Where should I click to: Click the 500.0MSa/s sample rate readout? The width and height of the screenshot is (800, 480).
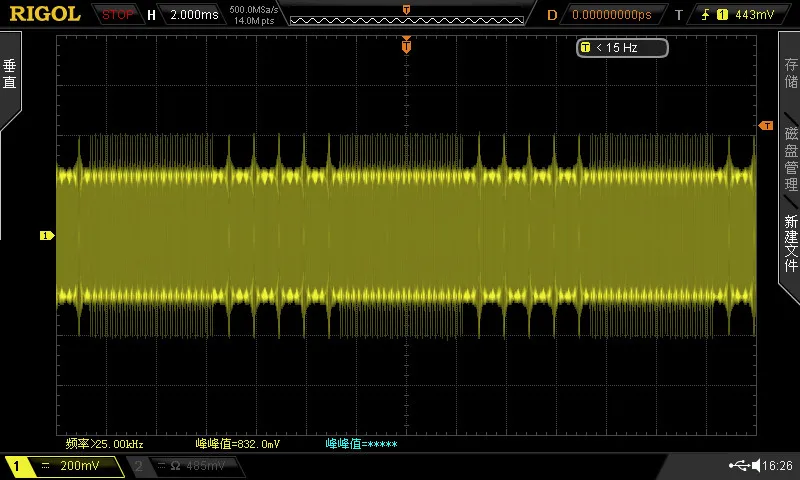(254, 9)
